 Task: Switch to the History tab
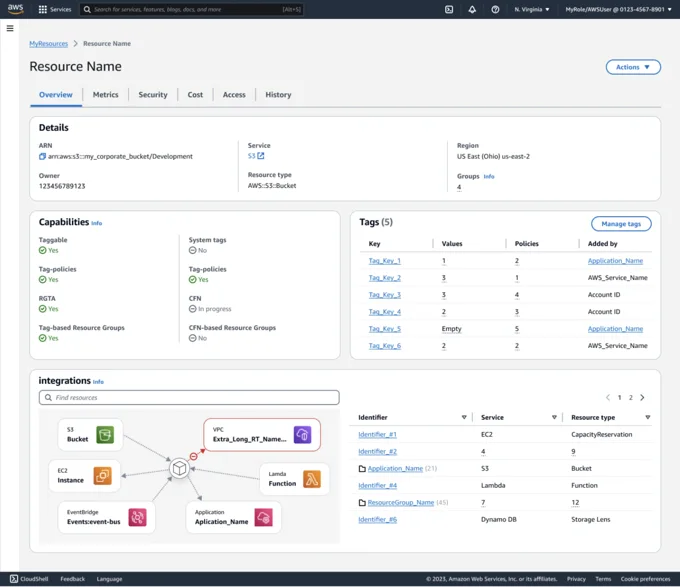(x=278, y=95)
